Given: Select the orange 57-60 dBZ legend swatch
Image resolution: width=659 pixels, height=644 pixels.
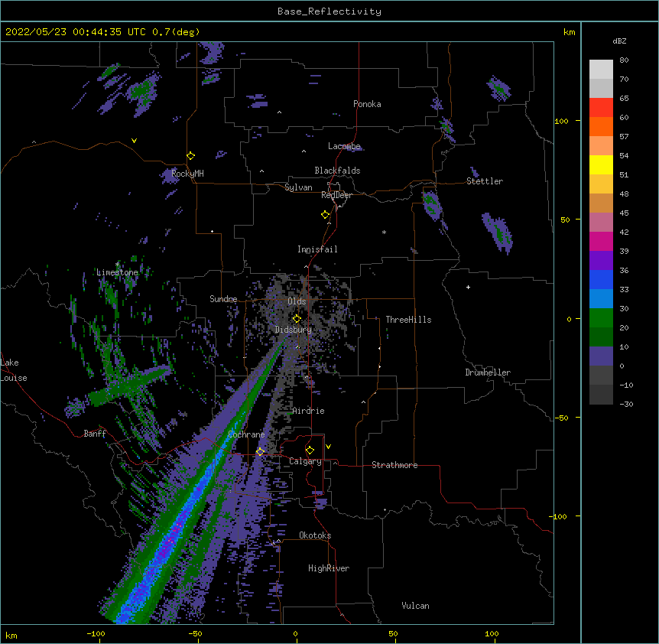Looking at the screenshot, I should (x=601, y=126).
